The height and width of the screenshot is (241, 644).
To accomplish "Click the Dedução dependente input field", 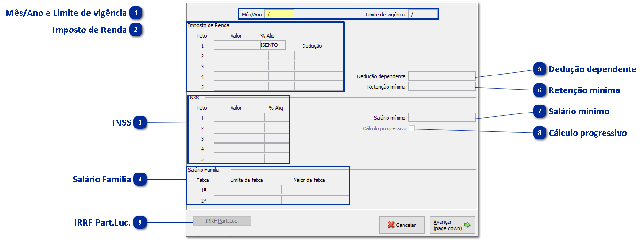I will pos(442,76).
